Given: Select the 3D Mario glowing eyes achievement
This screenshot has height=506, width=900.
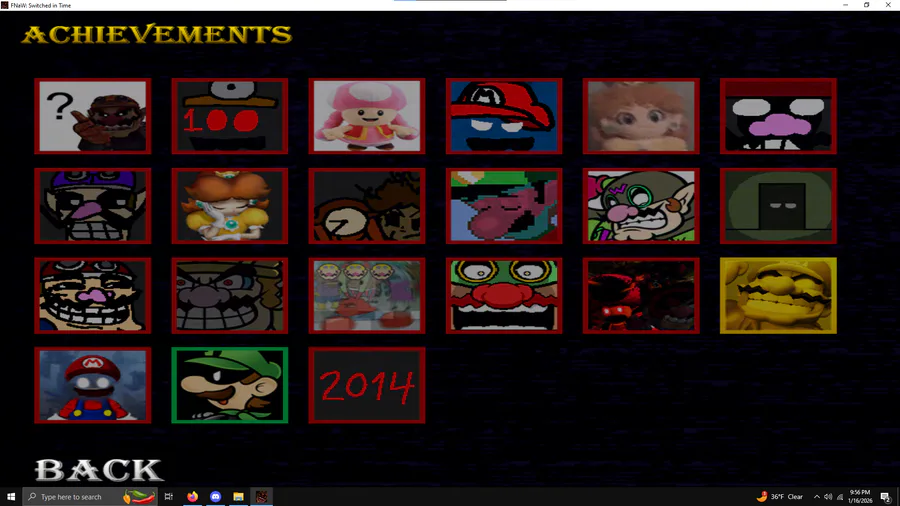Looking at the screenshot, I should (x=92, y=385).
